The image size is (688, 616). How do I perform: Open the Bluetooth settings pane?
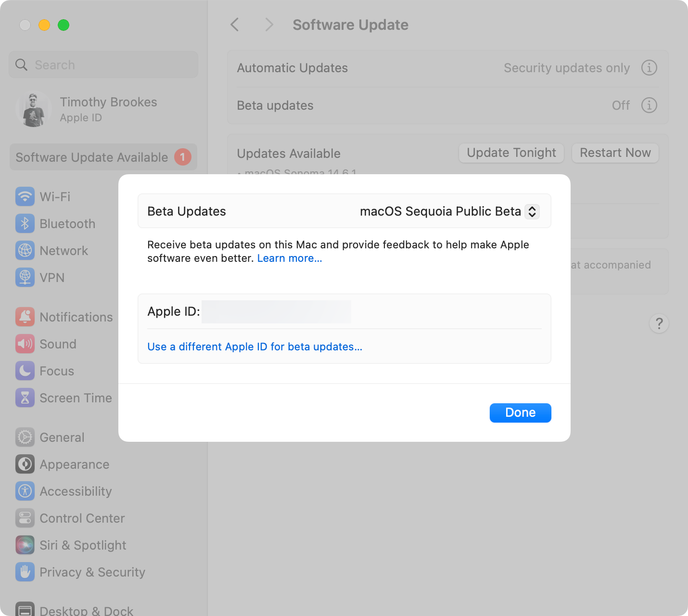coord(67,223)
